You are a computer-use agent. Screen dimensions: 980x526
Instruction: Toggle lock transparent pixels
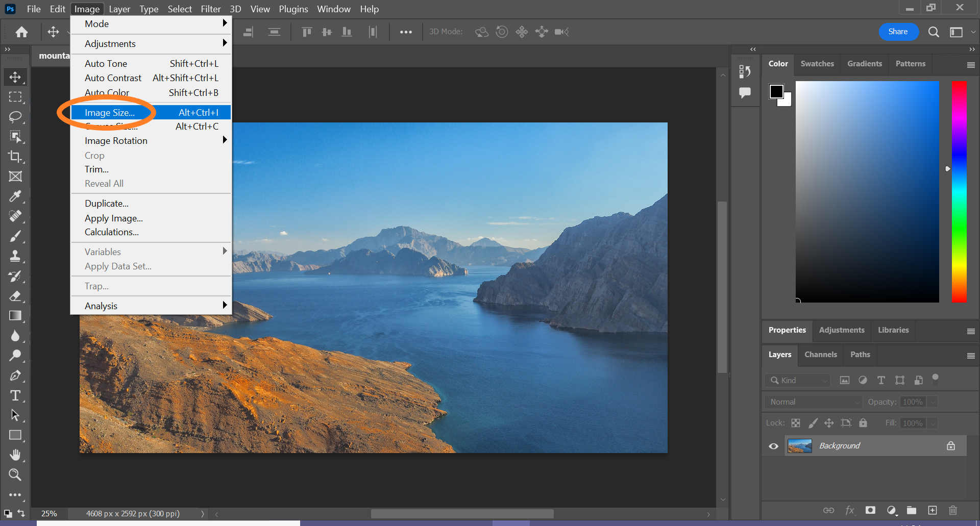tap(796, 423)
